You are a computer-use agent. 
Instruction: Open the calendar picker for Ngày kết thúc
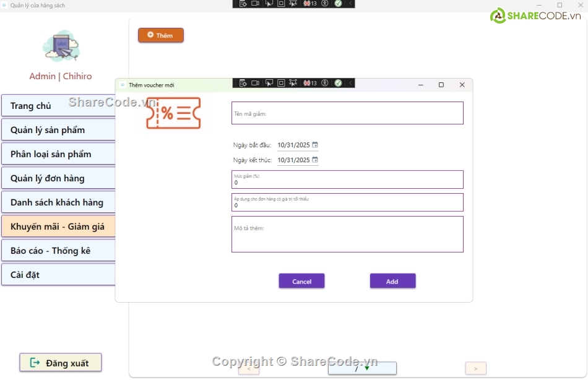(314, 160)
